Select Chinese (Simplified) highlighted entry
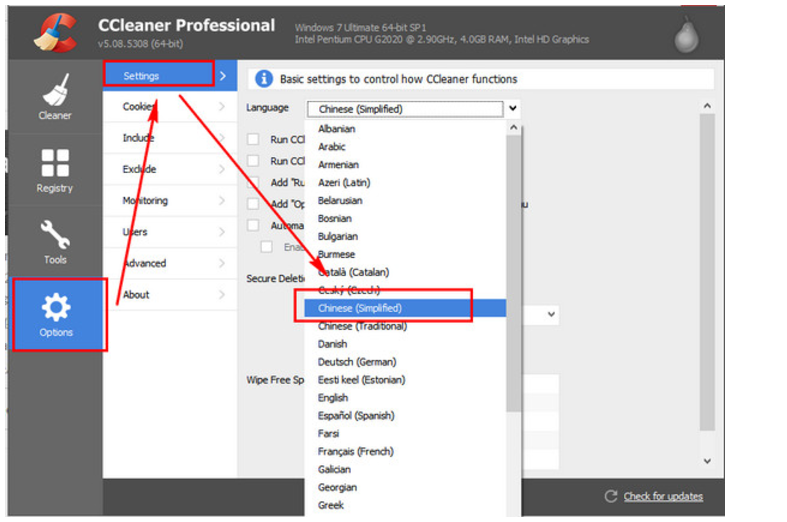787x522 pixels. click(x=405, y=308)
